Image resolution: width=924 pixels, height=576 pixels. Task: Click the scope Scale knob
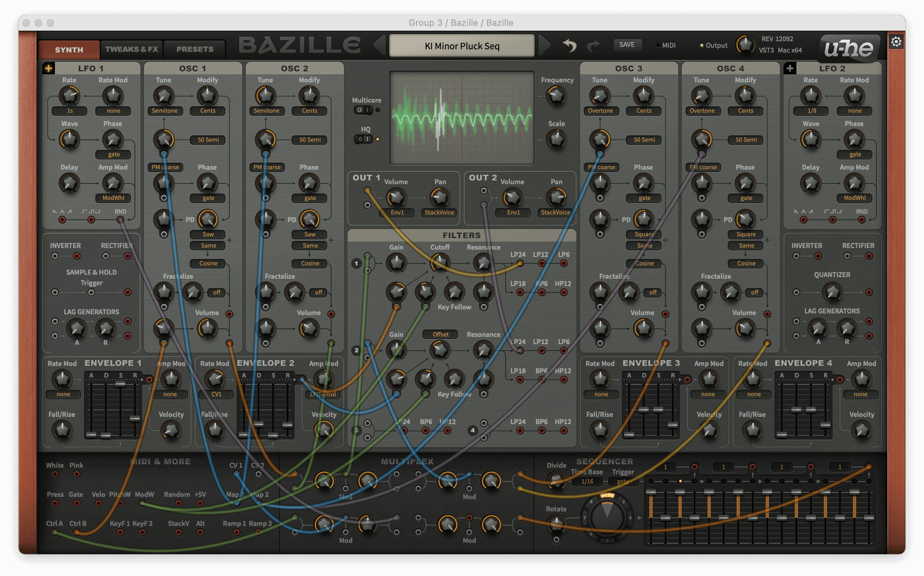coord(556,140)
